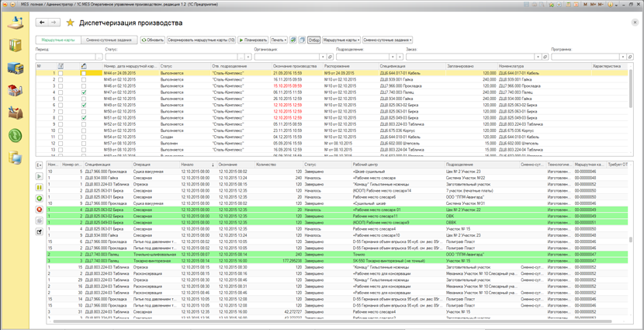Viewport: 644px width, 330px height.
Task: Check the first checkbox in row 3
Action: 61,85
